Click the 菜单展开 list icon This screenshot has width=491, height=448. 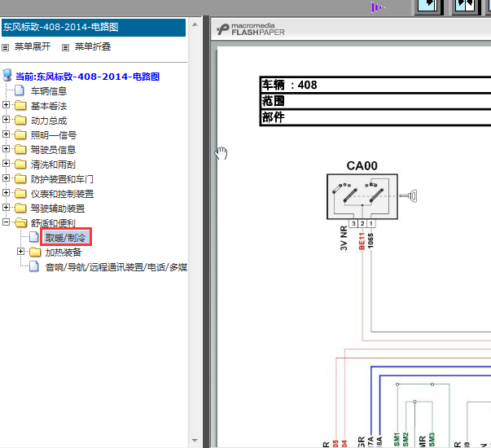[x=6, y=47]
